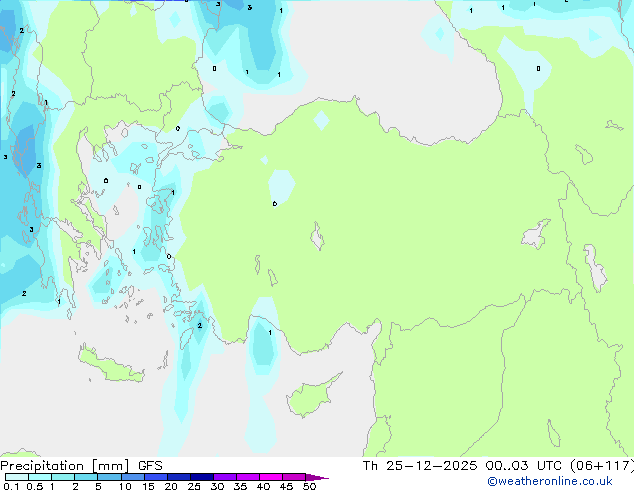Select the 5–10 mm blue legend swatch
Viewport: 634px width, 490px height.
click(110, 477)
